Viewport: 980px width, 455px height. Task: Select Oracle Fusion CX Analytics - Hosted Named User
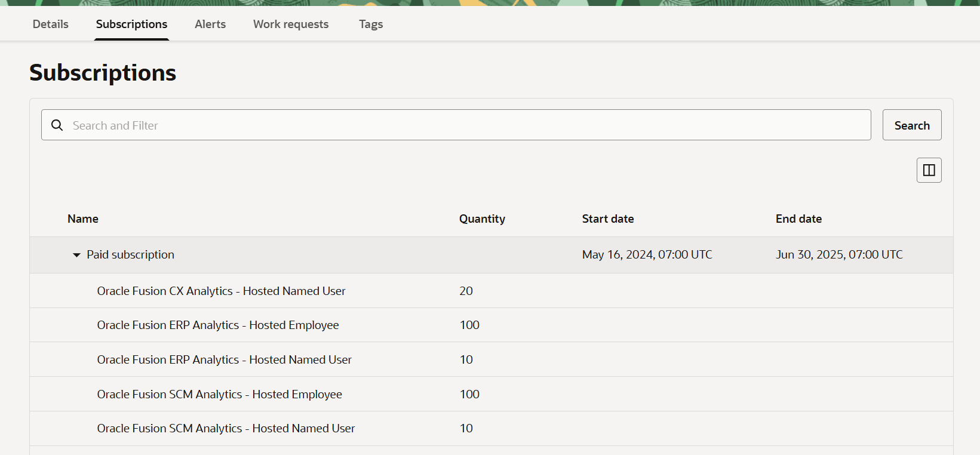tap(222, 291)
